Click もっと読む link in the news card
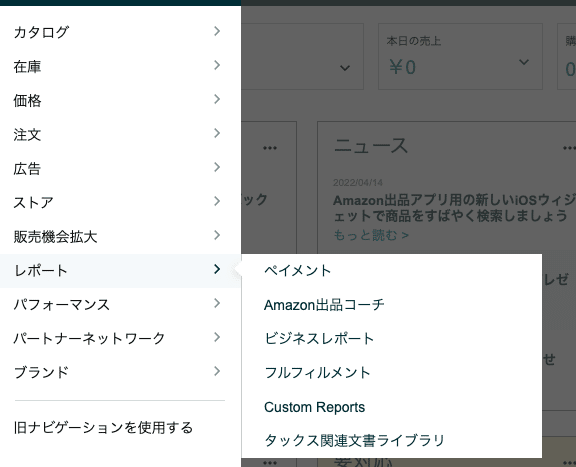Image resolution: width=576 pixels, height=467 pixels. (x=371, y=235)
